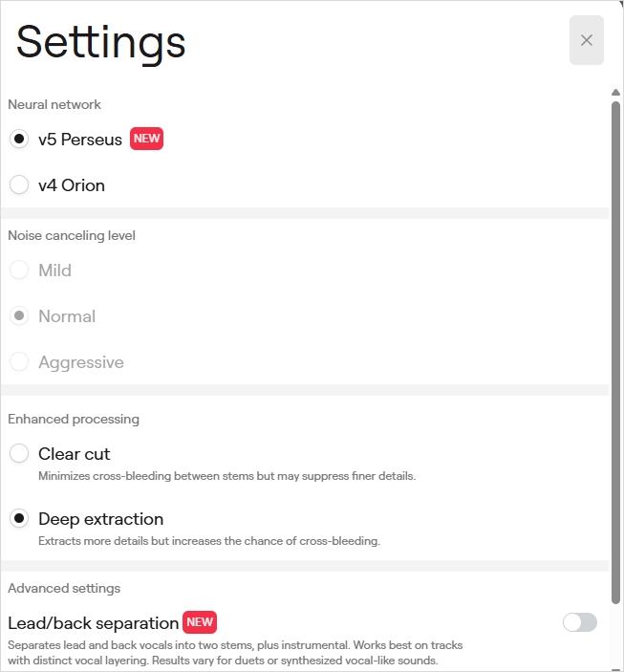Set noise canceling to Aggressive
The height and width of the screenshot is (672, 624).
[19, 362]
